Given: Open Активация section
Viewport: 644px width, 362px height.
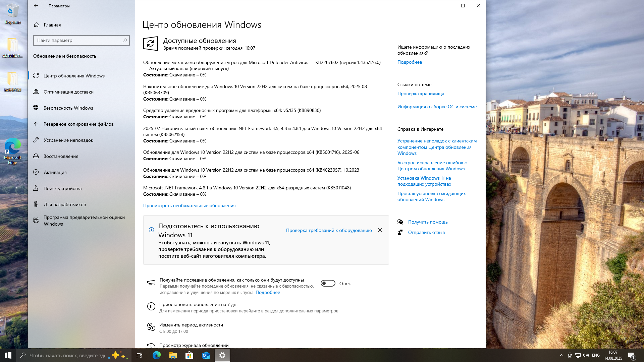Looking at the screenshot, I should 82,172.
